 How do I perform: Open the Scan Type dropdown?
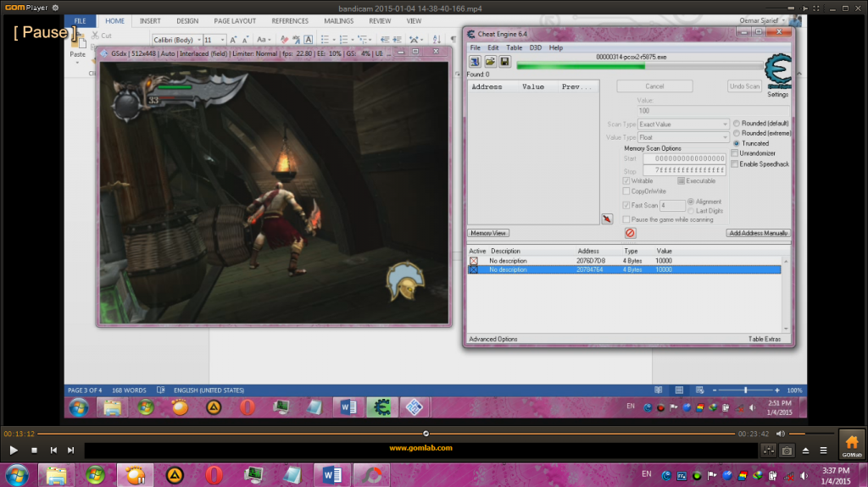tap(683, 124)
